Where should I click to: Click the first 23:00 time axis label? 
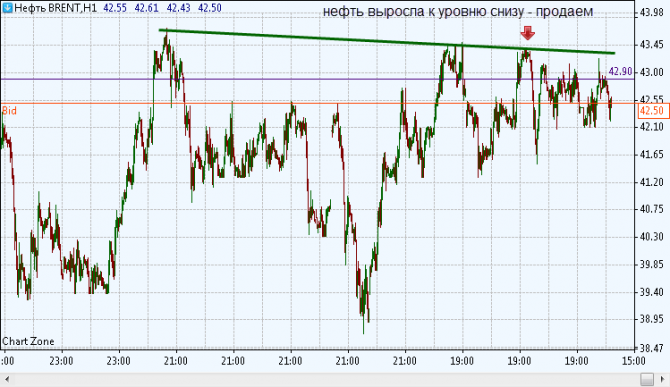(x=61, y=361)
